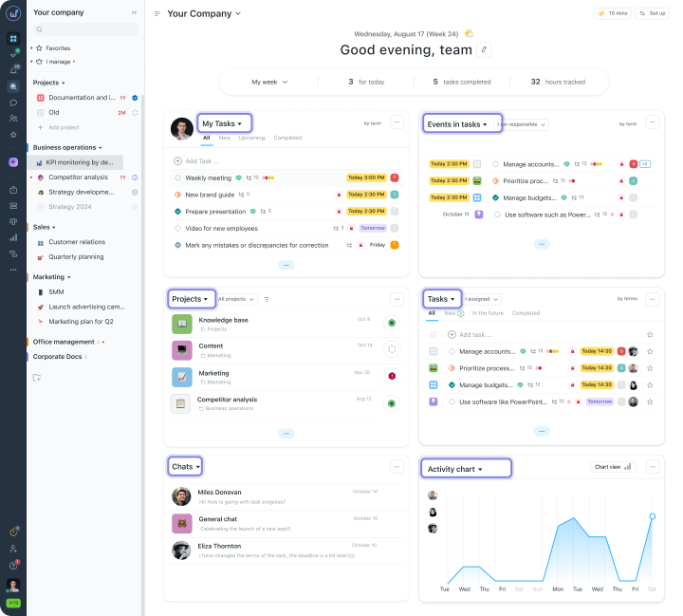
Task: Select the In the future tab
Action: click(488, 313)
